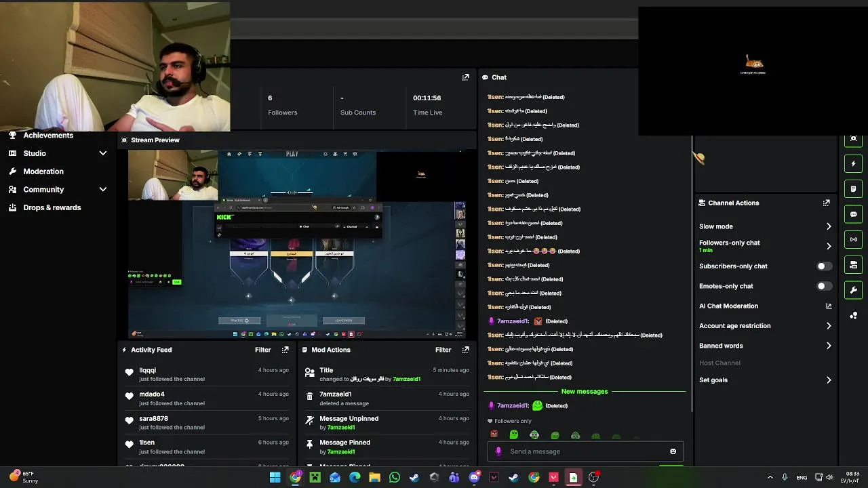Click the Time Live 00:11:56 stat

click(427, 105)
